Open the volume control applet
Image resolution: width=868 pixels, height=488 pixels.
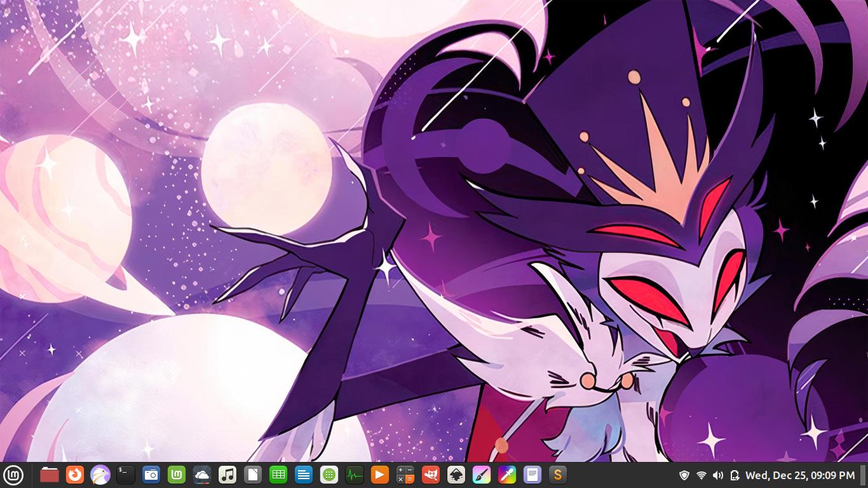[x=718, y=475]
